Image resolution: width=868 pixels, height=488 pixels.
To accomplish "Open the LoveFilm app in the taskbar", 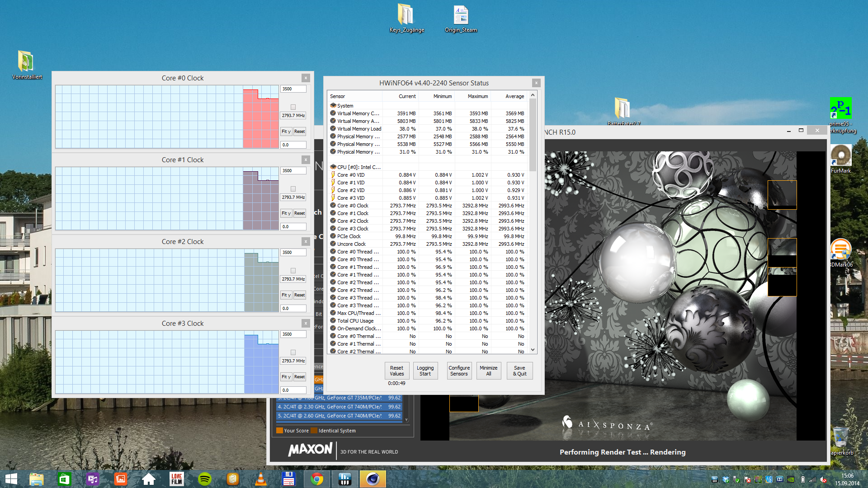I will (177, 479).
